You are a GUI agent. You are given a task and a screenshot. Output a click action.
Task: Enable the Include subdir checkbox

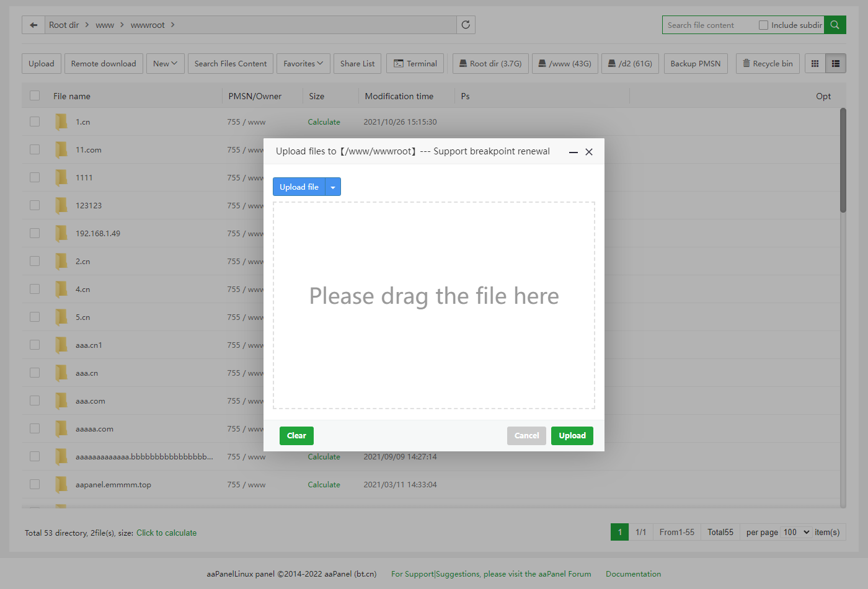coord(764,25)
